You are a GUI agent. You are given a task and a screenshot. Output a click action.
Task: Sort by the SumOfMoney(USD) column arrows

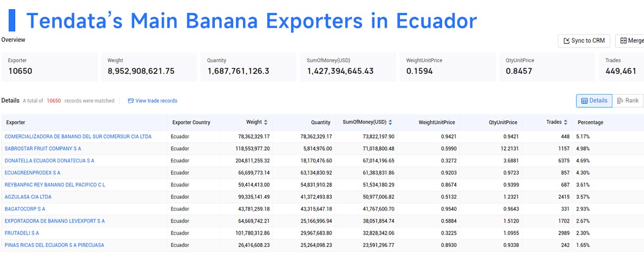click(x=390, y=122)
